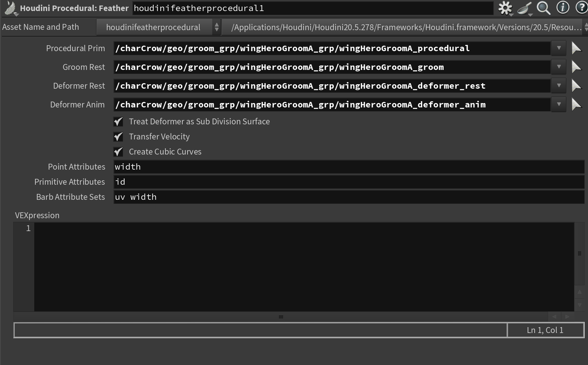Viewport: 588px width, 365px height.
Task: Click the Deformer Anim path field
Action: (332, 104)
